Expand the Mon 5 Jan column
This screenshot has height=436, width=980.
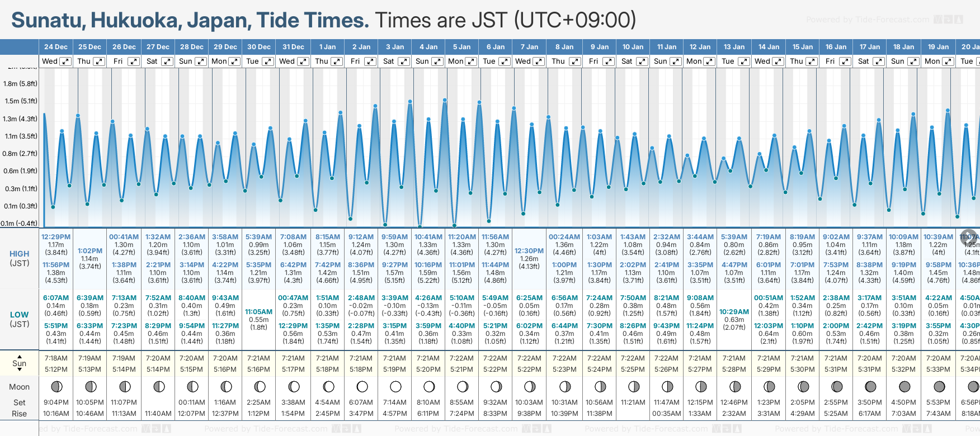point(471,61)
